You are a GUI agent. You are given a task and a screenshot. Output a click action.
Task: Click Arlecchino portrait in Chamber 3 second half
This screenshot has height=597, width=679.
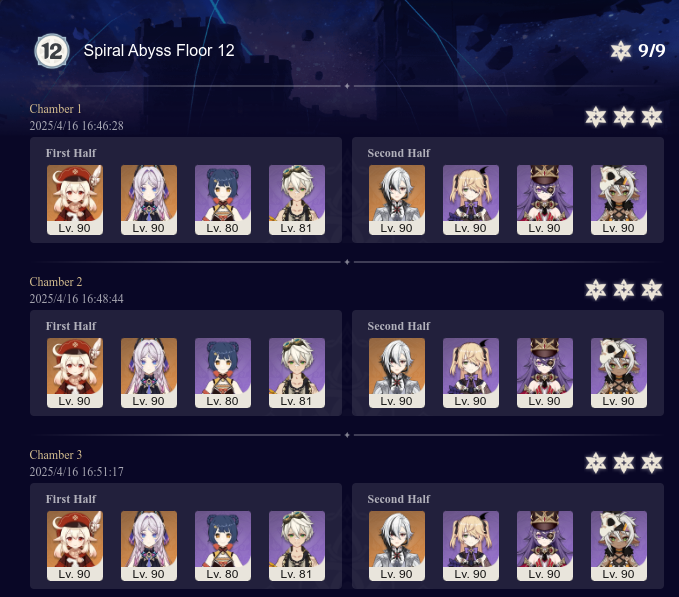397,546
